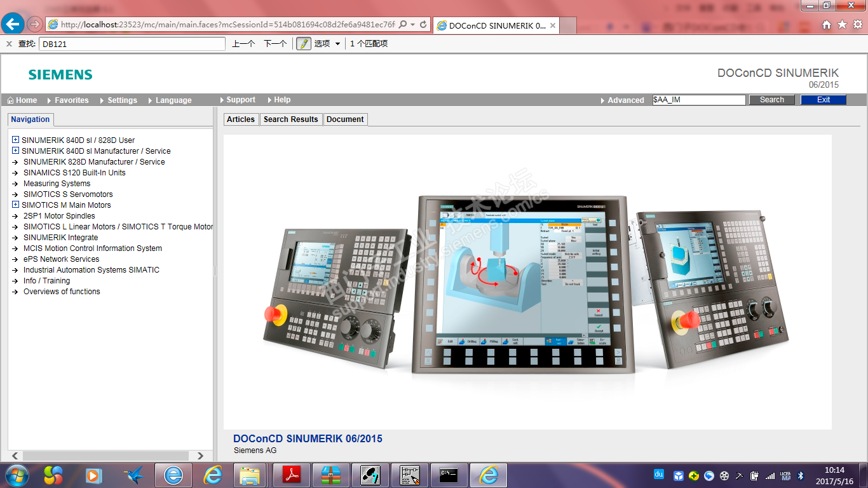Viewport: 868px width, 488px height.
Task: Open the 选项 find options dropdown
Action: [327, 44]
